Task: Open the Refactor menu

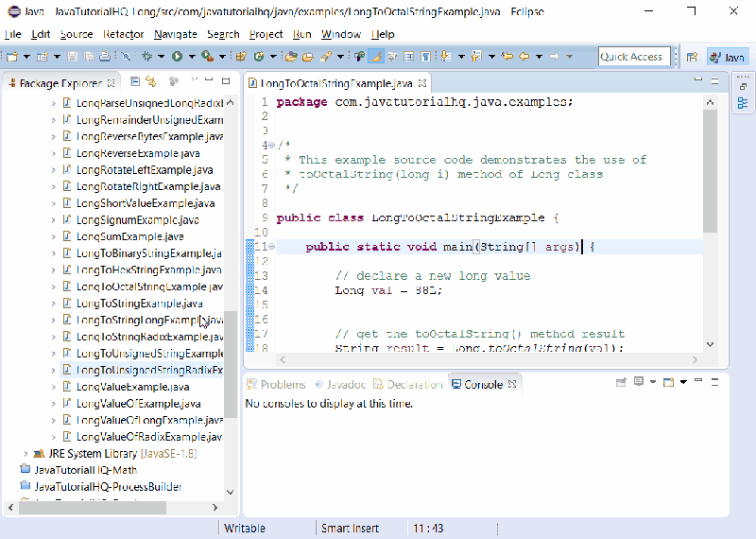Action: (124, 34)
